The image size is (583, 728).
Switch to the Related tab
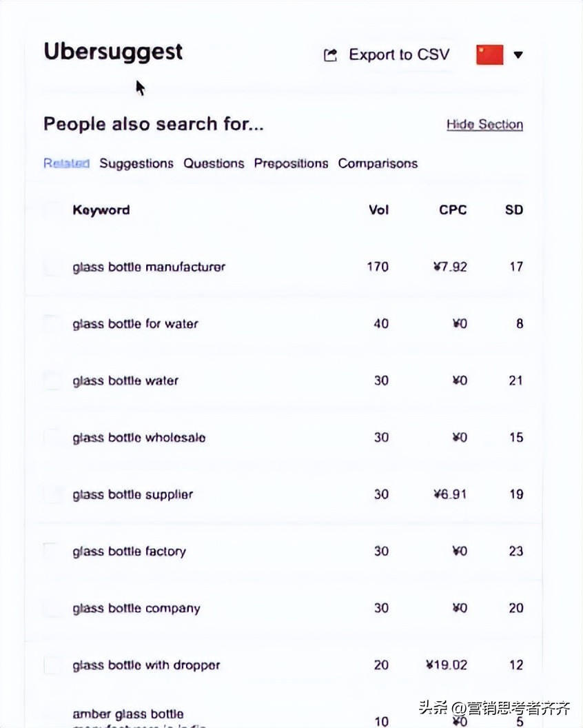click(66, 163)
